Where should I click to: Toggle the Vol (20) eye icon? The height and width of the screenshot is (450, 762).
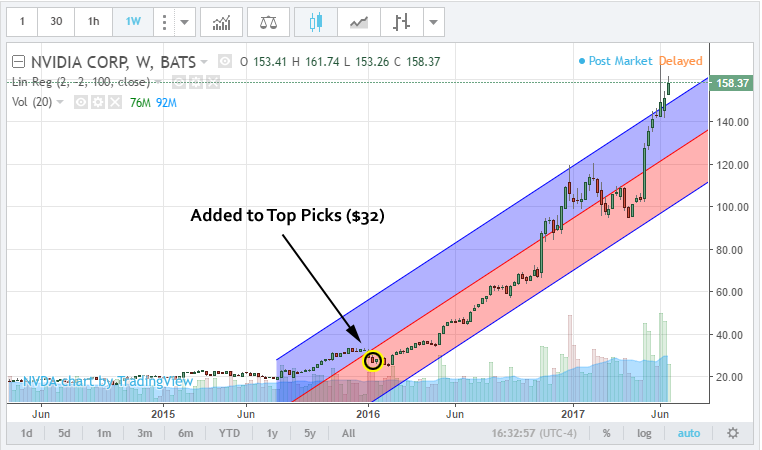point(81,102)
